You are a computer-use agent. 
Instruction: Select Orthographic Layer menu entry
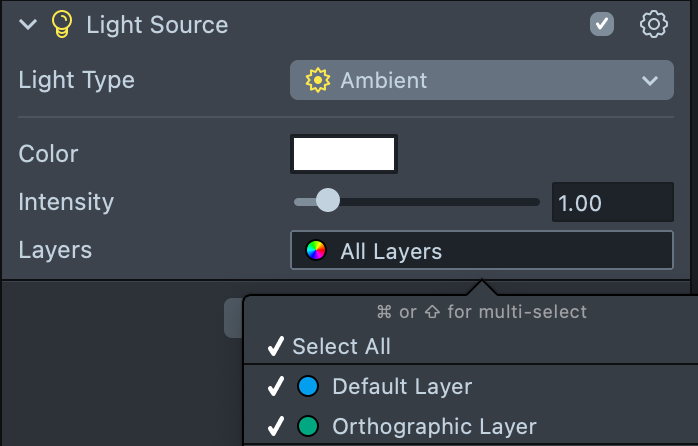(434, 426)
